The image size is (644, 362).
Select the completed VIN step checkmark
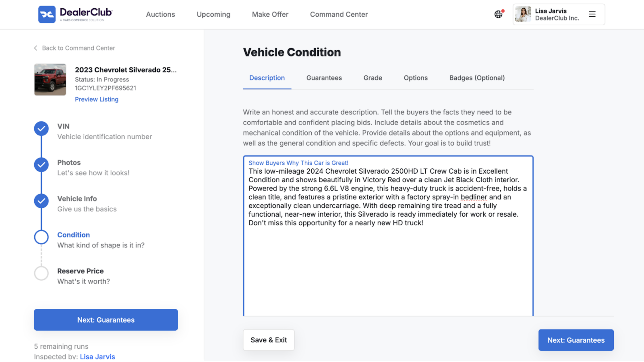41,129
